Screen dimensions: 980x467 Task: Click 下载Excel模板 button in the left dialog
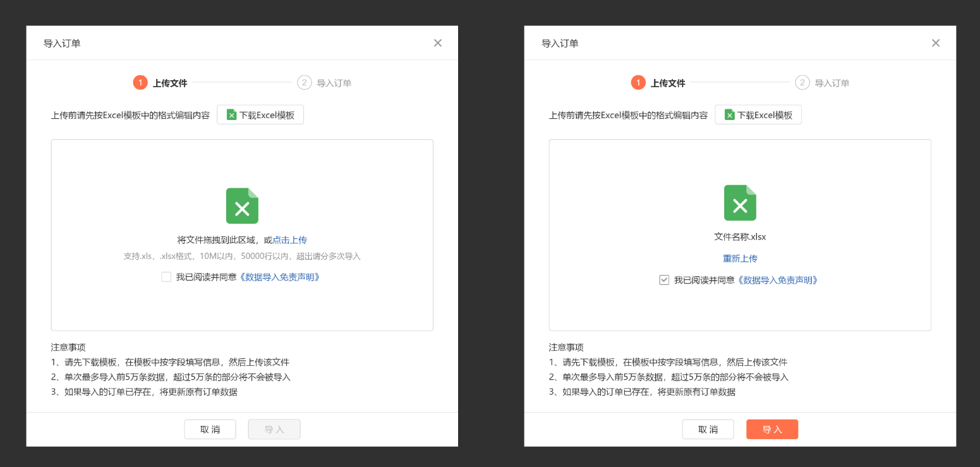(x=260, y=114)
